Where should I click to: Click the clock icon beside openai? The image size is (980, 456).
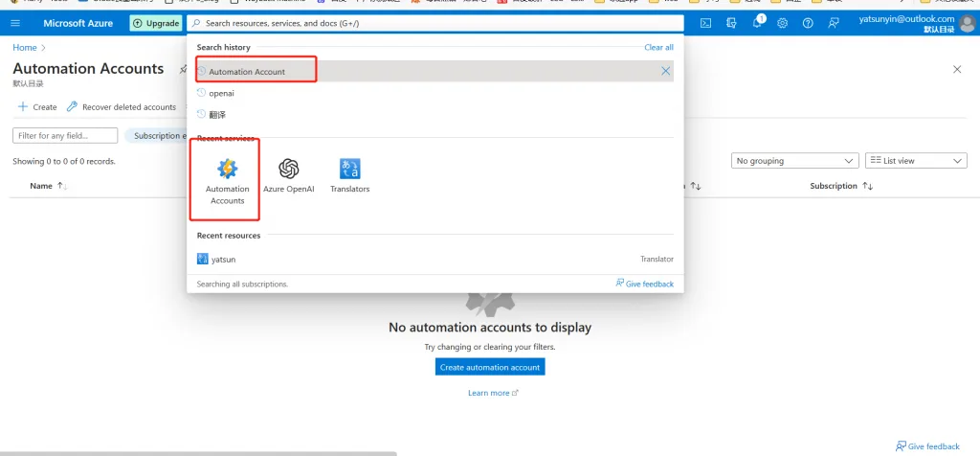(x=201, y=93)
